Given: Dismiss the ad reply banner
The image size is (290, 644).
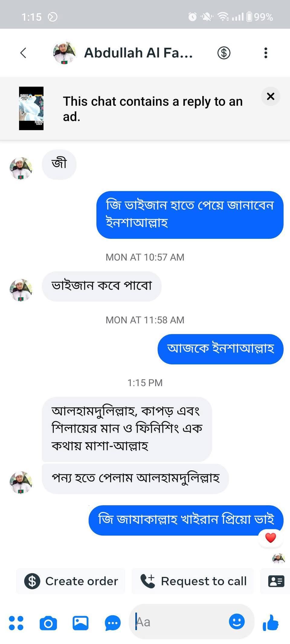Looking at the screenshot, I should pos(271,96).
